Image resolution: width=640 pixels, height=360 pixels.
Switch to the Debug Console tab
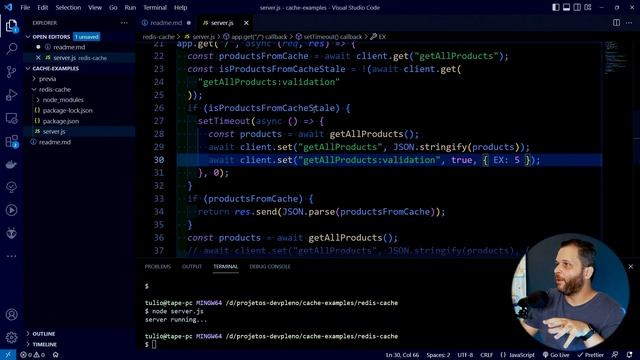270,267
